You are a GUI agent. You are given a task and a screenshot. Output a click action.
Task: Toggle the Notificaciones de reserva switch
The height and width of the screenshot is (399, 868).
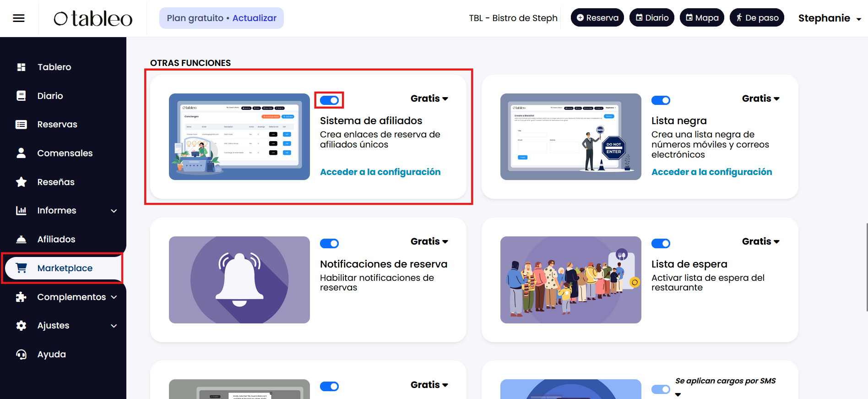(x=329, y=243)
